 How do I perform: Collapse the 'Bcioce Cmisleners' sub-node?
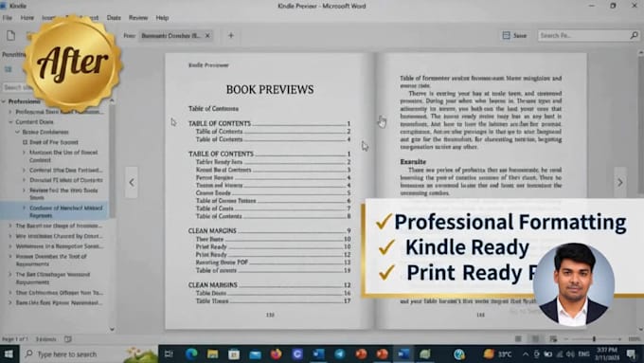18,132
